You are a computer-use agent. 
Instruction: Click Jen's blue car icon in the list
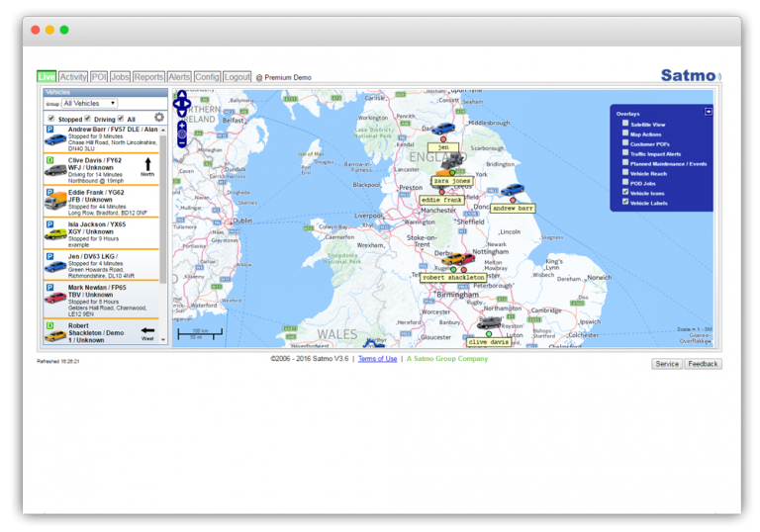point(55,266)
